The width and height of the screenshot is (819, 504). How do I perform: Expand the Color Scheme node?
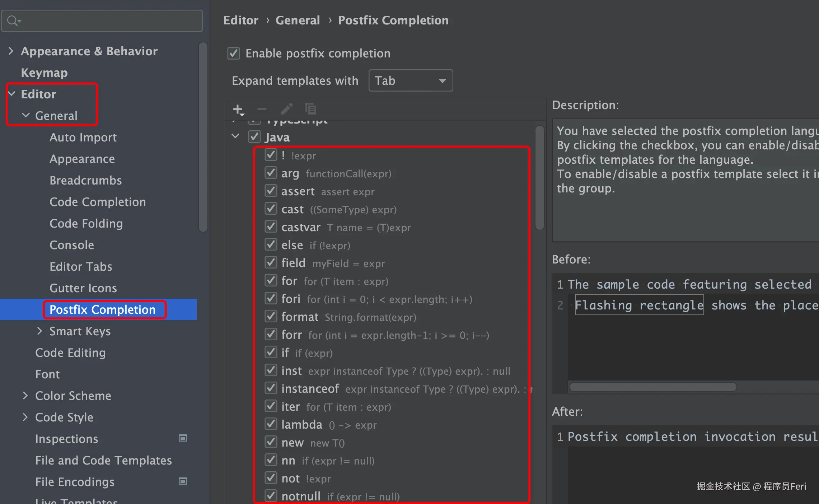coord(25,396)
